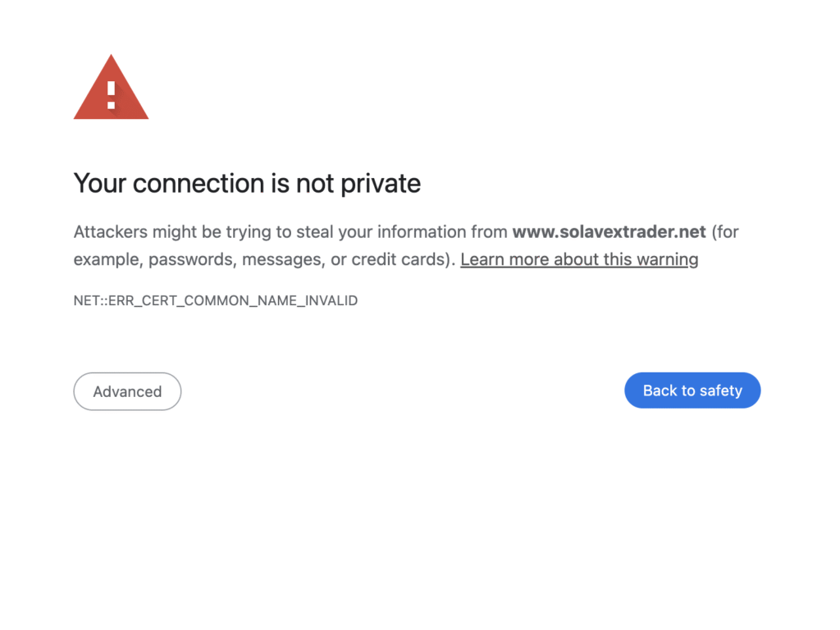Expand hidden details using the Advanced control
The image size is (840, 630).
tap(127, 391)
